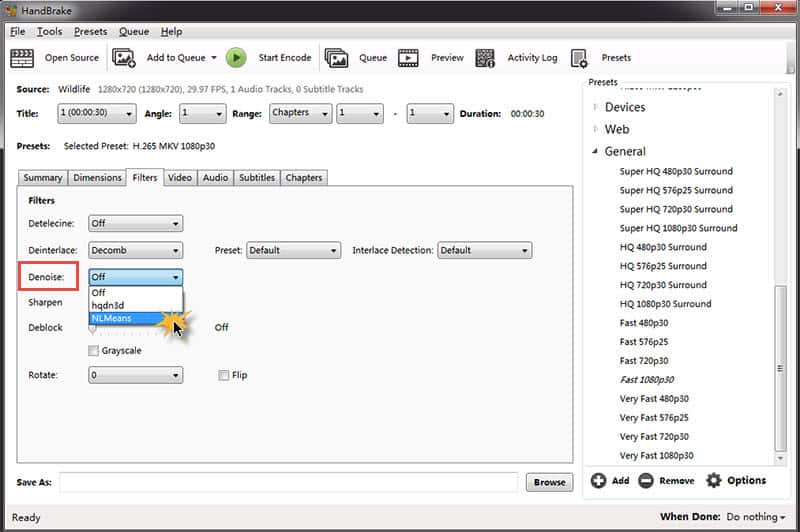Switch to the Dimensions tab

97,178
